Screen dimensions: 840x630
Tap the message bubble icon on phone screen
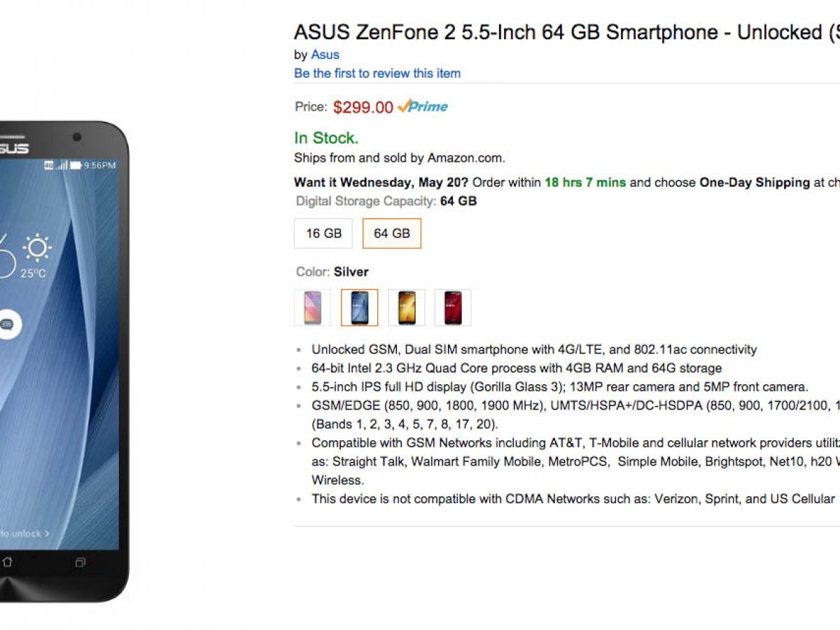click(x=7, y=324)
